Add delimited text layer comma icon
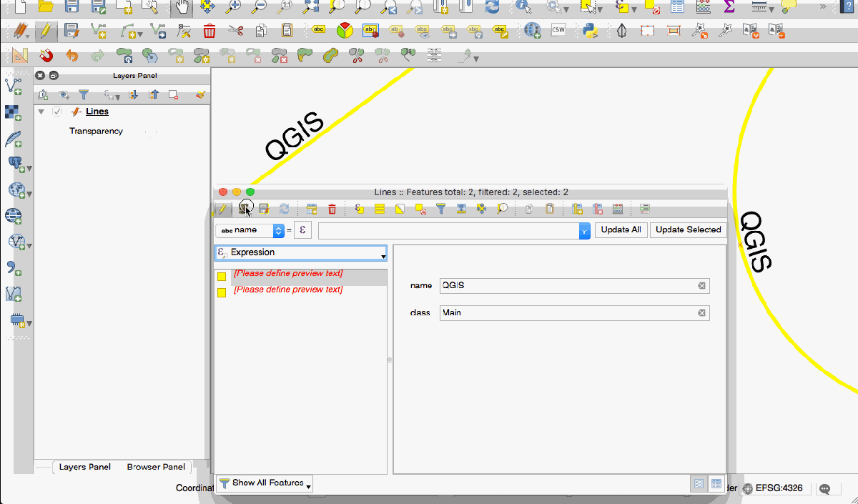The image size is (858, 504). click(13, 267)
